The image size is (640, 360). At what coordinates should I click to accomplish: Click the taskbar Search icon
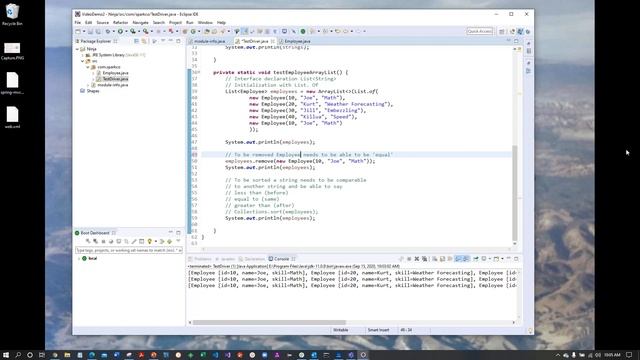[18, 355]
